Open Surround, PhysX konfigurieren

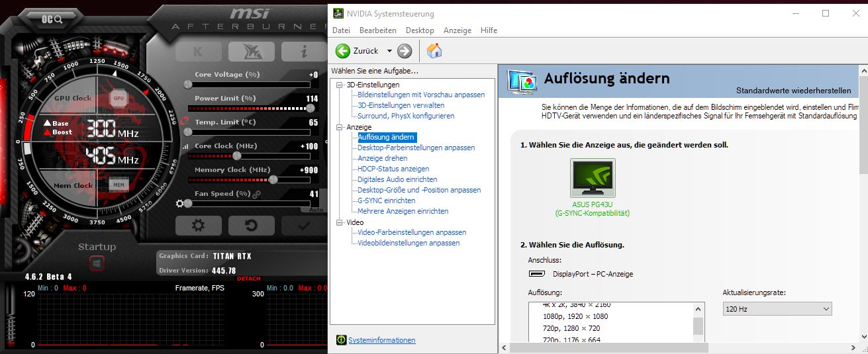pos(406,116)
